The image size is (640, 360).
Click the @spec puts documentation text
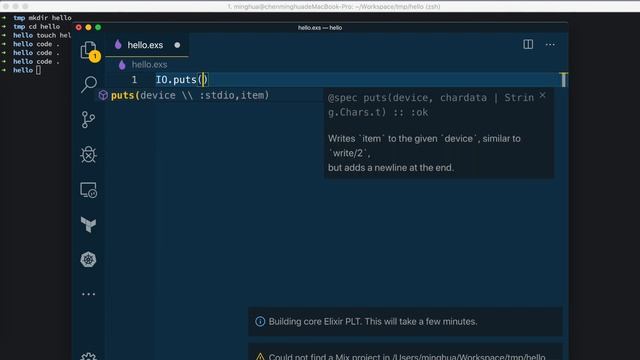[x=431, y=105]
